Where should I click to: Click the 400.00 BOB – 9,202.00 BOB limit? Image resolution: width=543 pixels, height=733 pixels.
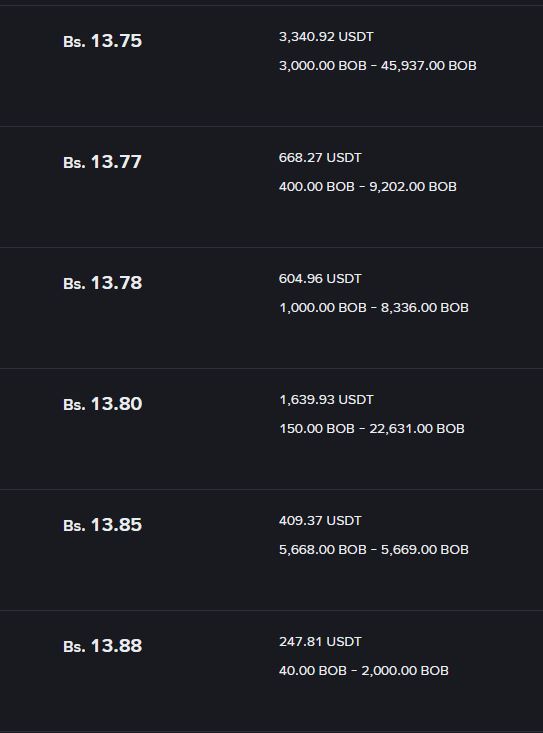(x=368, y=187)
